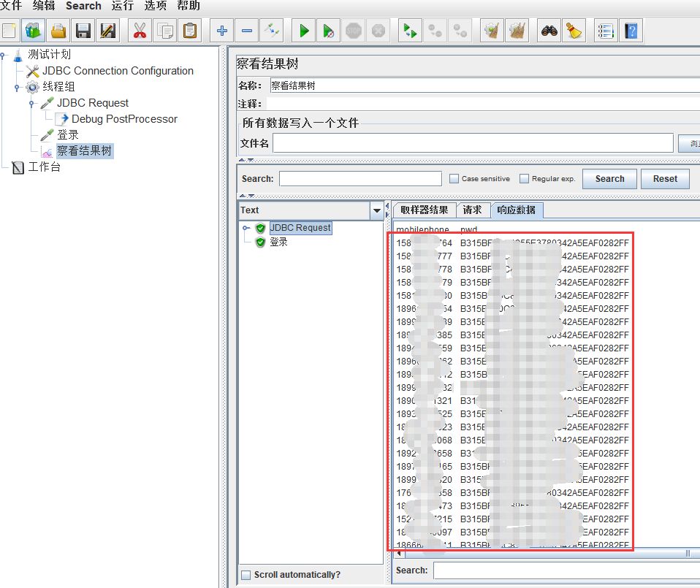This screenshot has width=700, height=588.
Task: Open the 文件 menu
Action: [11, 5]
